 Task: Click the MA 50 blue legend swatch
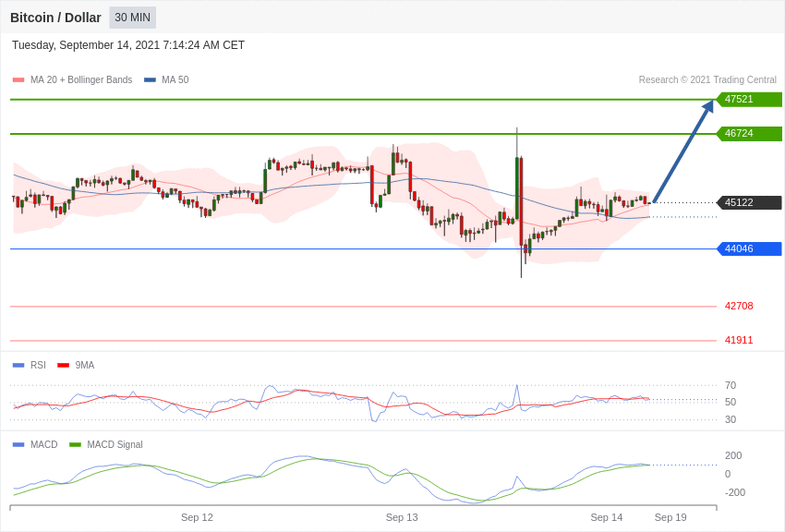pos(150,80)
